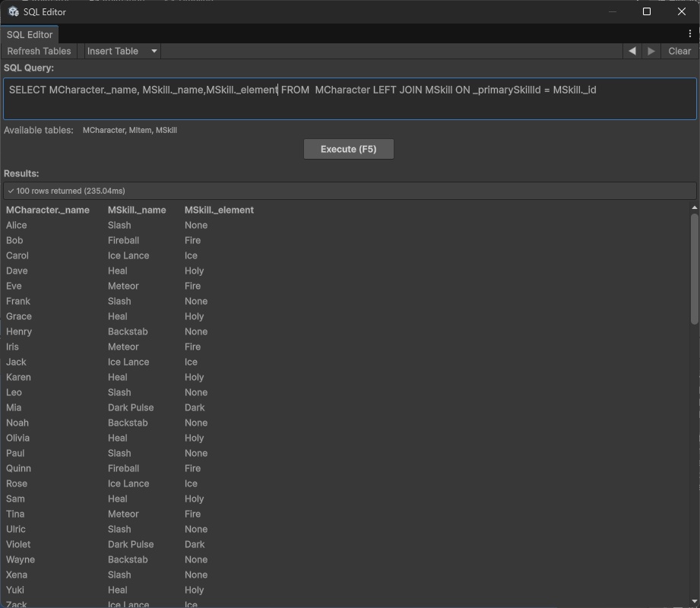Image resolution: width=700 pixels, height=608 pixels.
Task: Select the Grace name cell
Action: point(19,316)
